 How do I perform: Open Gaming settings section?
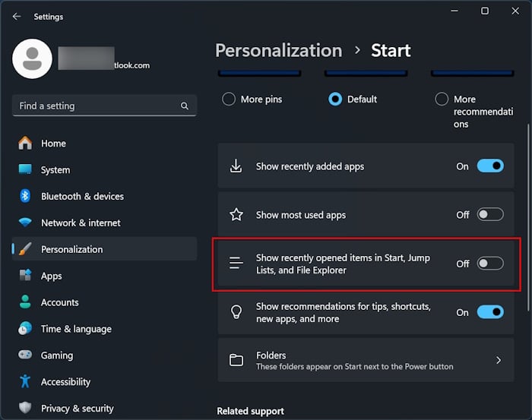point(105,355)
